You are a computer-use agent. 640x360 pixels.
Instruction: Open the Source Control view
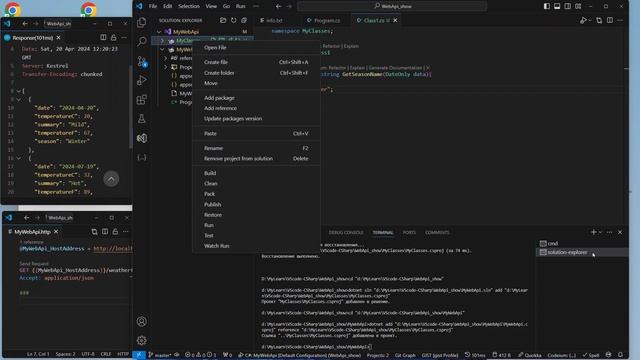pyautogui.click(x=142, y=61)
